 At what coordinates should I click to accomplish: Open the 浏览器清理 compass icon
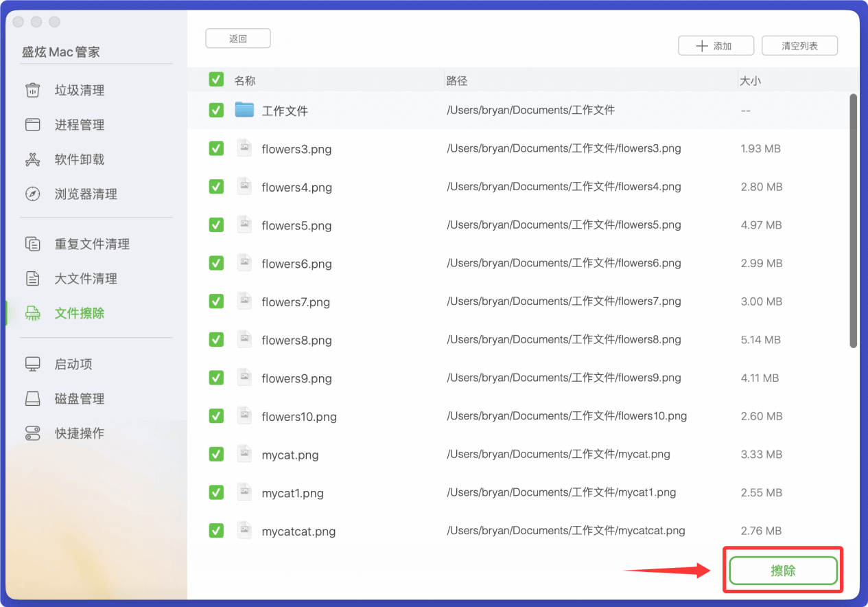[x=32, y=194]
